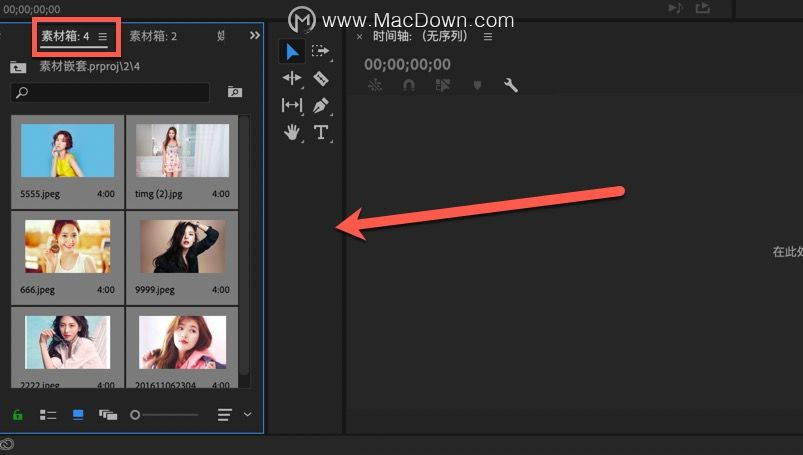Select the Hand tool
The height and width of the screenshot is (455, 803).
292,132
